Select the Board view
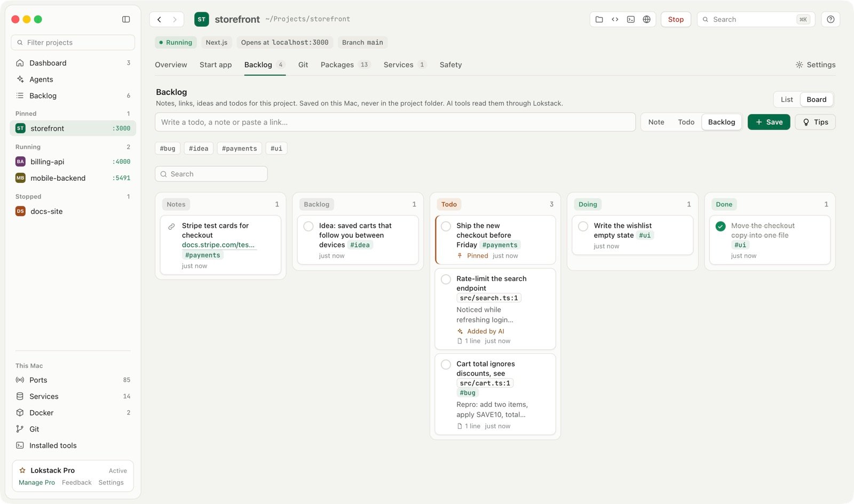The width and height of the screenshot is (854, 504). pyautogui.click(x=816, y=100)
